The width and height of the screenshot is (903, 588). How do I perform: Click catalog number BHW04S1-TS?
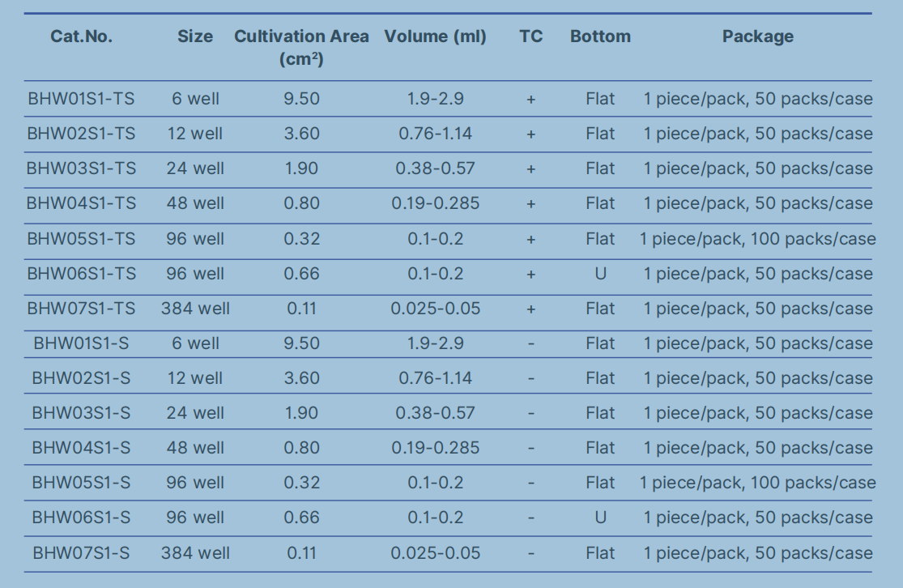[81, 203]
